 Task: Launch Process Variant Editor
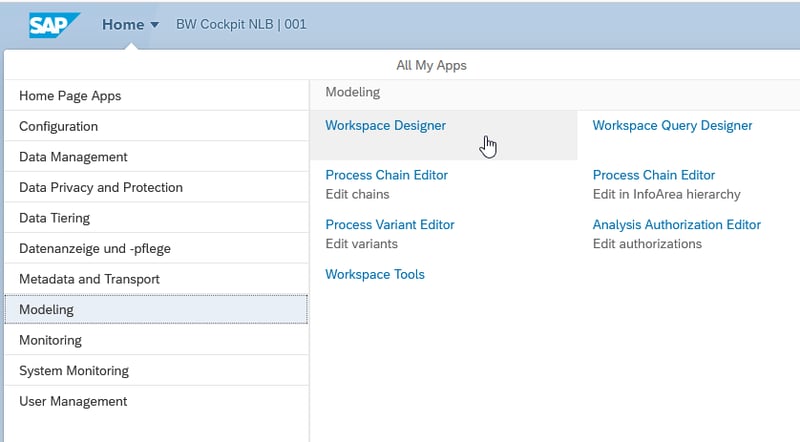pos(390,225)
